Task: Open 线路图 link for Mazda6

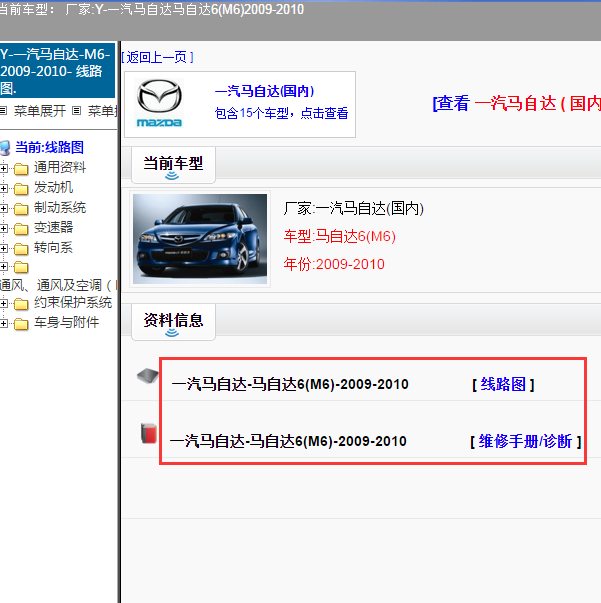Action: coord(503,384)
